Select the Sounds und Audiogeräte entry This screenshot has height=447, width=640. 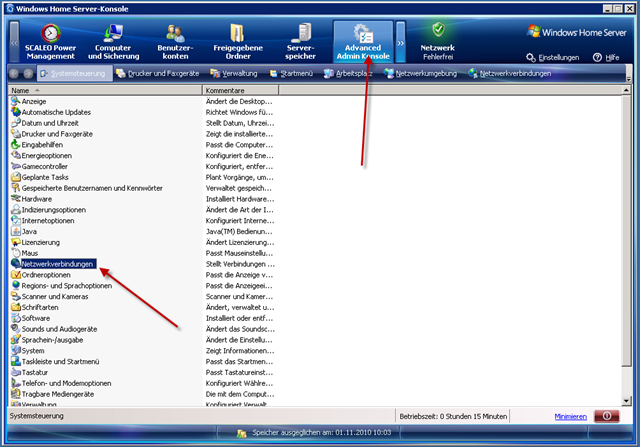54,329
